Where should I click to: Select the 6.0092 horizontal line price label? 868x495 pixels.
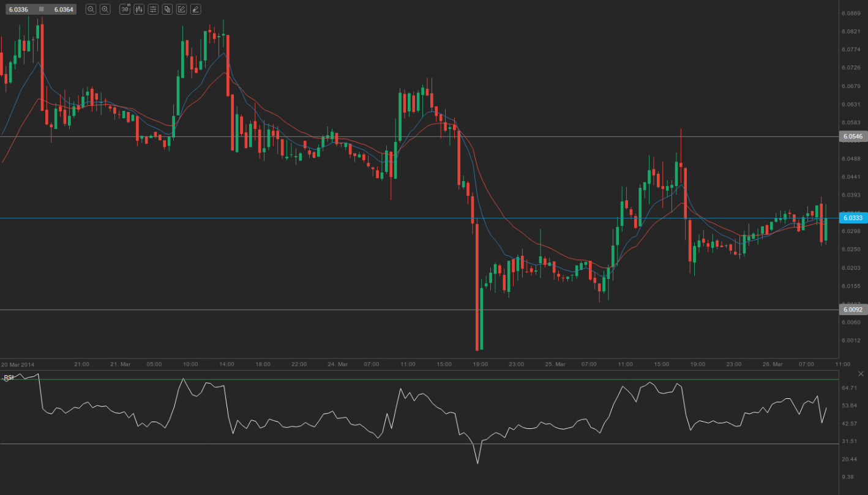coord(852,310)
